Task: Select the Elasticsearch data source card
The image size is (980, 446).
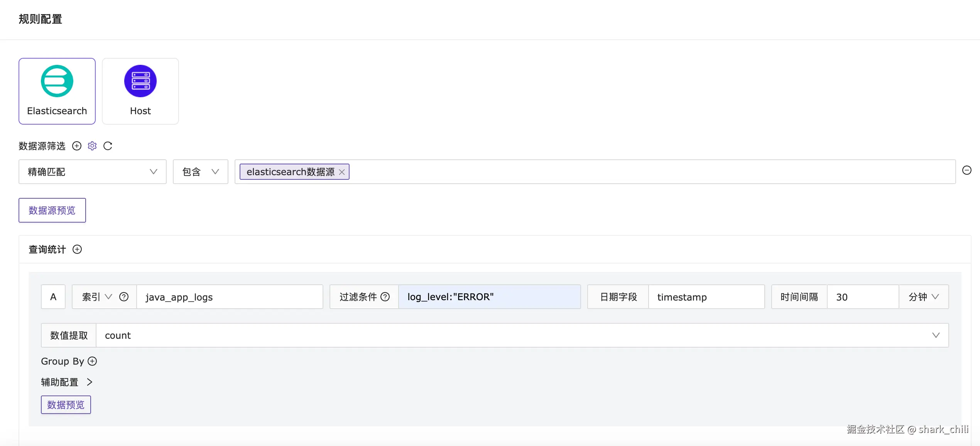Action: point(57,91)
